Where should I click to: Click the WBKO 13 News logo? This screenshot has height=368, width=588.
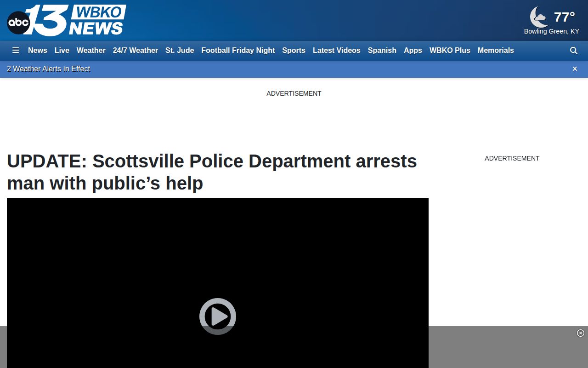pyautogui.click(x=67, y=20)
